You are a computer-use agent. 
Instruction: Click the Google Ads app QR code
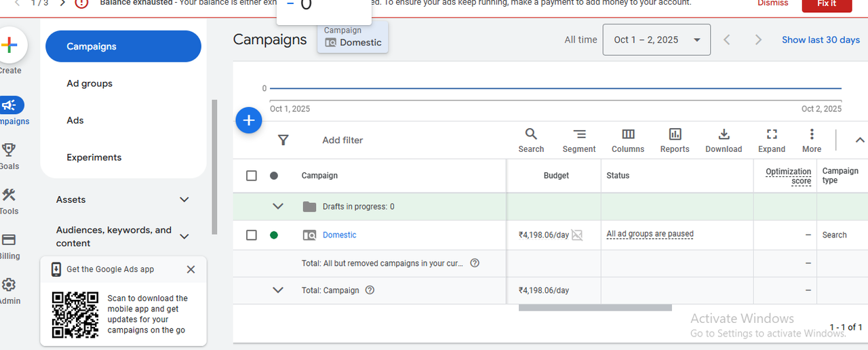[75, 315]
